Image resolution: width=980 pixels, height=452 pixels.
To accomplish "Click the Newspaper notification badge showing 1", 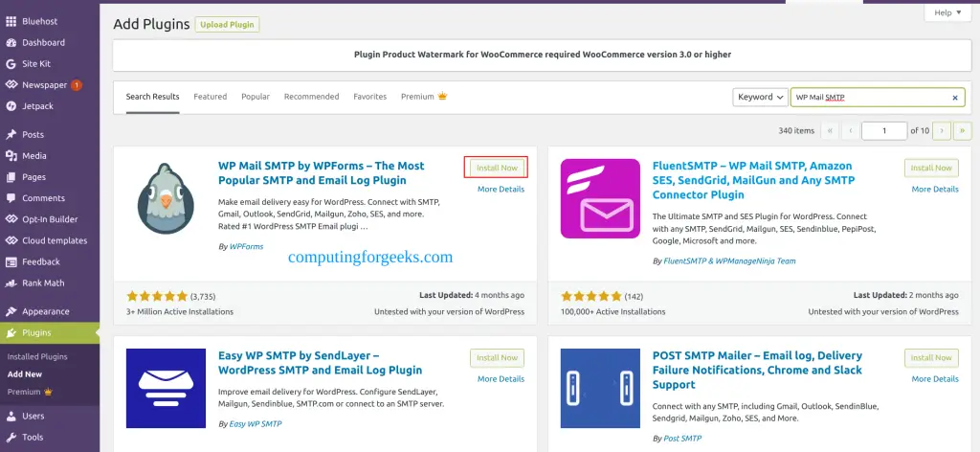I will click(x=77, y=85).
